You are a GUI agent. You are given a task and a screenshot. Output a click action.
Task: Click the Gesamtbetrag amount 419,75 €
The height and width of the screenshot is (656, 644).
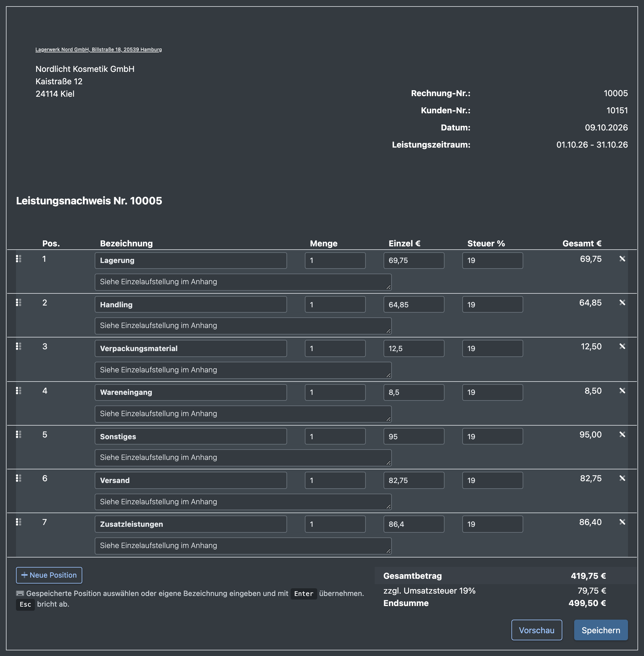click(x=588, y=576)
